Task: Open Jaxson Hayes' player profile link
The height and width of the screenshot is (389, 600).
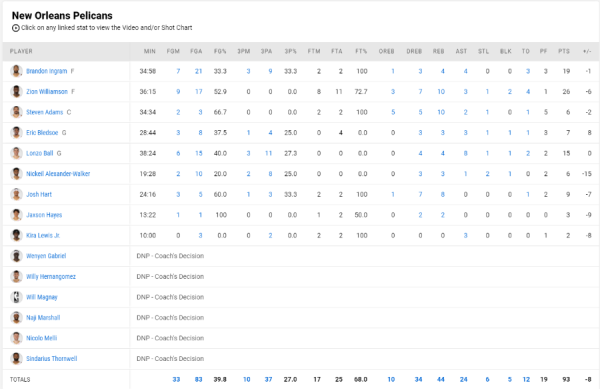Action: point(44,215)
